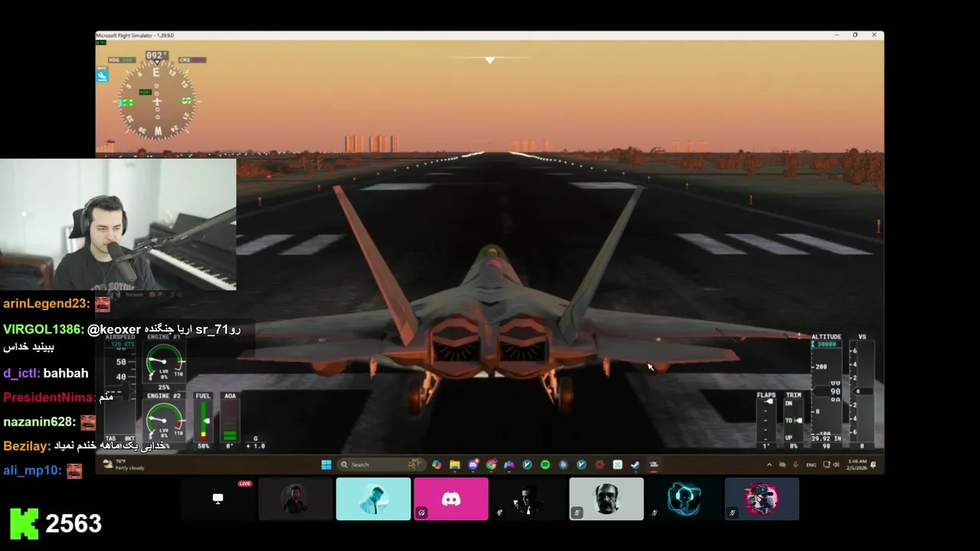Viewport: 980px width, 551px height.
Task: Open the taskbar weather widget
Action: pyautogui.click(x=123, y=465)
